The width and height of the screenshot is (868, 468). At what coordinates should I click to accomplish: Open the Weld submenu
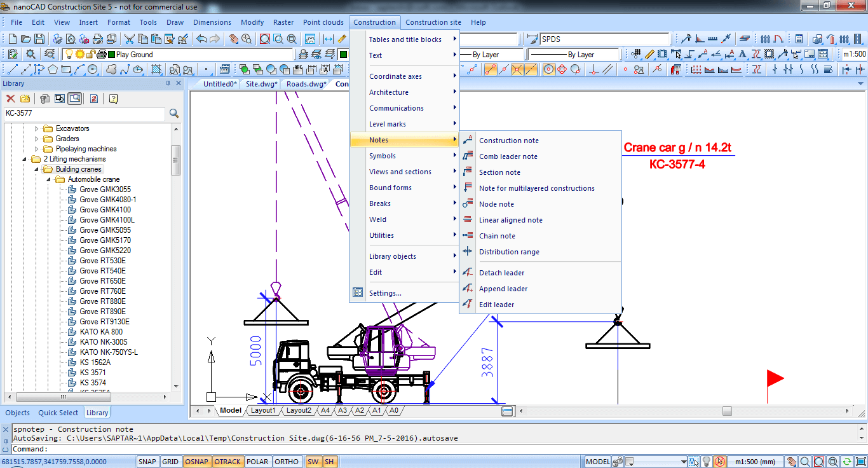tap(378, 219)
